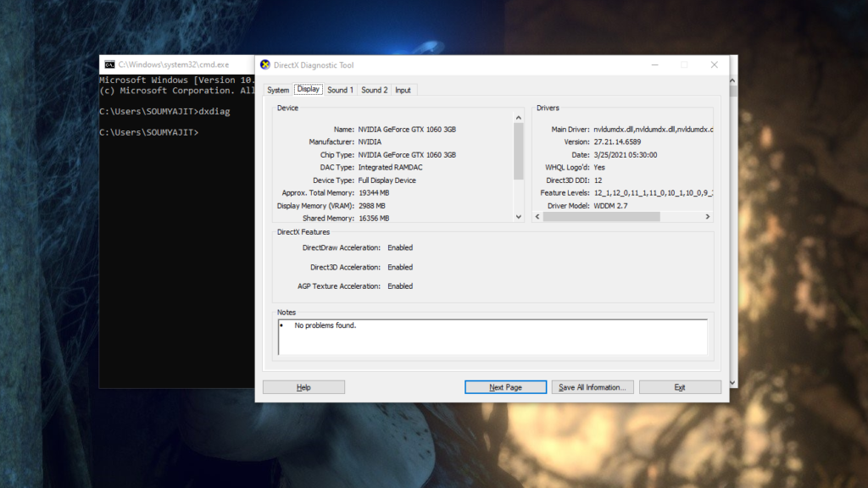Open the System tab
The width and height of the screenshot is (868, 488).
click(278, 90)
